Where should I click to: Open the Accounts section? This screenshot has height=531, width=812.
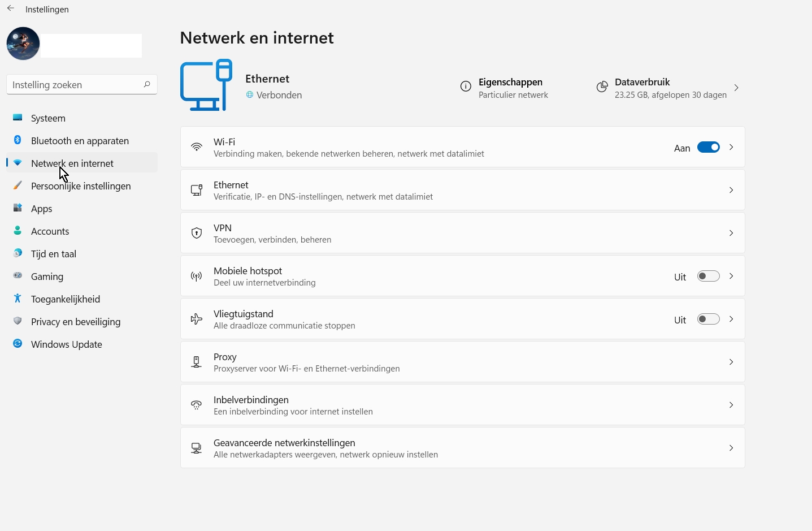(50, 231)
